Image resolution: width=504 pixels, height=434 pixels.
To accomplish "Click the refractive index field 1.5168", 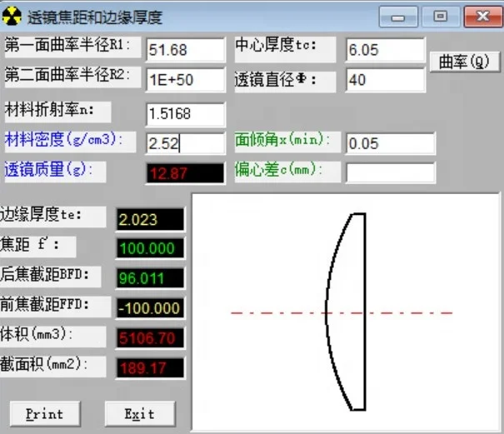I will [186, 114].
